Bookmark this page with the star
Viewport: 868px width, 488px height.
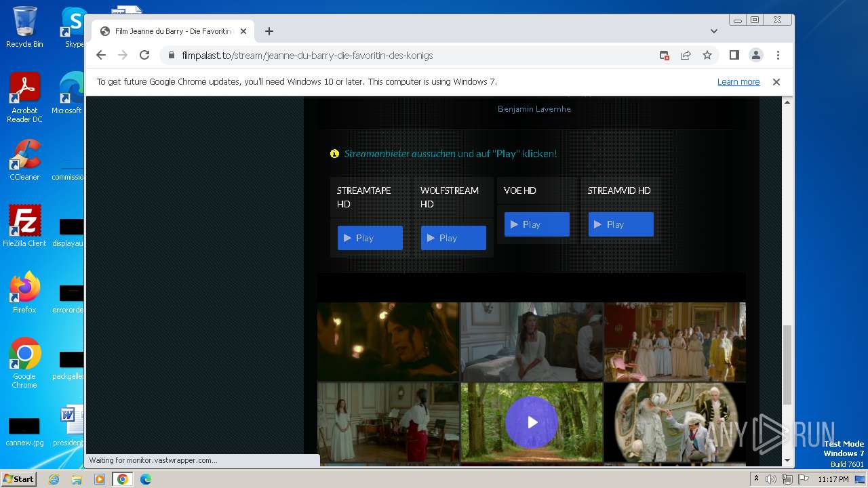click(x=707, y=56)
